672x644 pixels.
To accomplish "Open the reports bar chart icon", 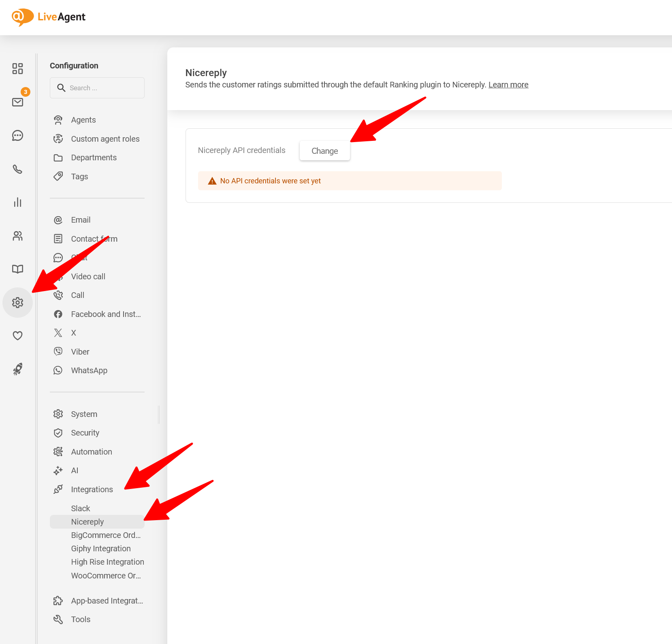I will point(17,202).
